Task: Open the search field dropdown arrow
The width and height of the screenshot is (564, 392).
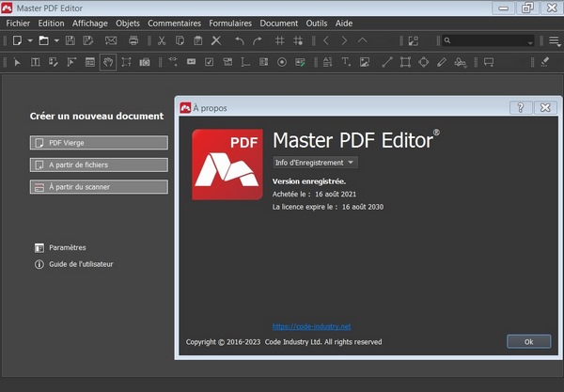Action: [530, 43]
